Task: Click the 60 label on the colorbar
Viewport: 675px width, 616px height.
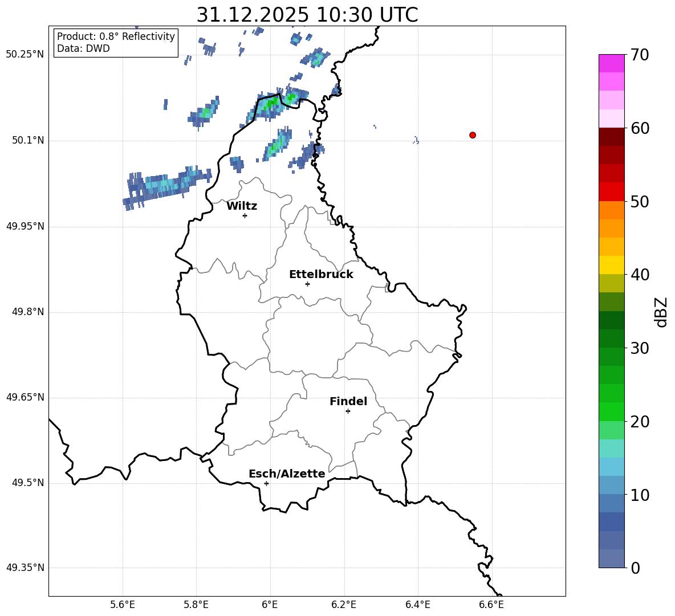Action: pyautogui.click(x=640, y=128)
